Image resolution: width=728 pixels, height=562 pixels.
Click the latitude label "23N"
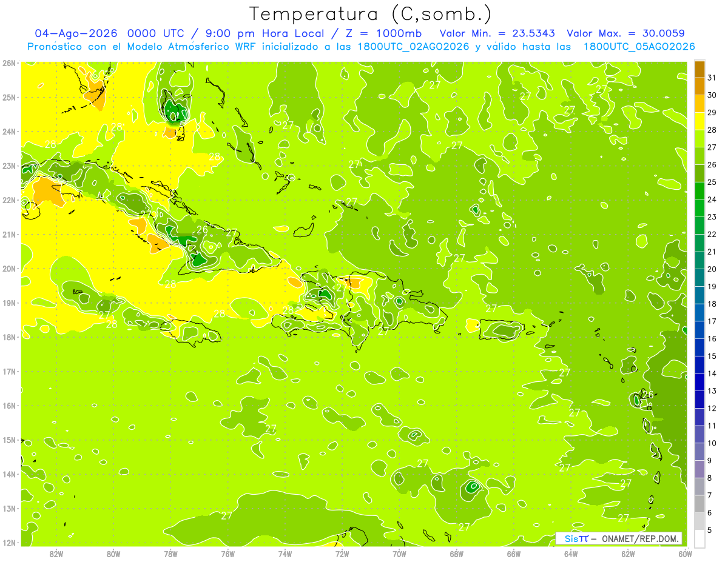pyautogui.click(x=8, y=166)
